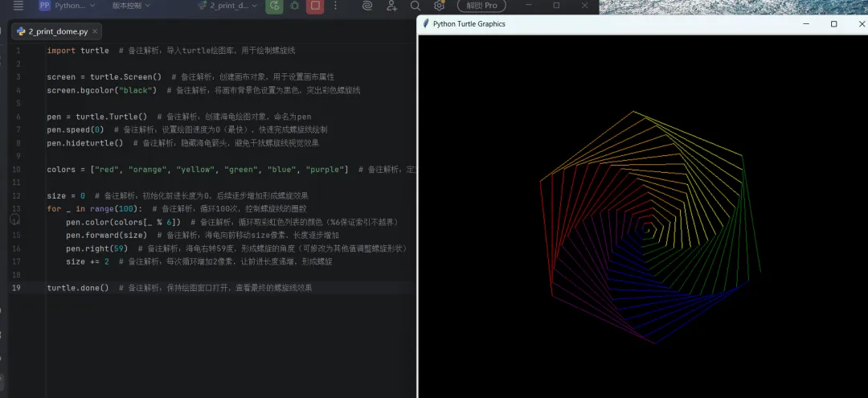Click the 'turtle.done()' code
This screenshot has width=868, height=398.
[x=78, y=288]
